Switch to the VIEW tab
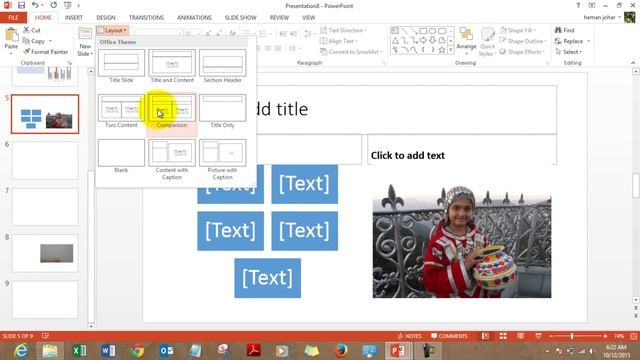The width and height of the screenshot is (640, 360). [309, 18]
